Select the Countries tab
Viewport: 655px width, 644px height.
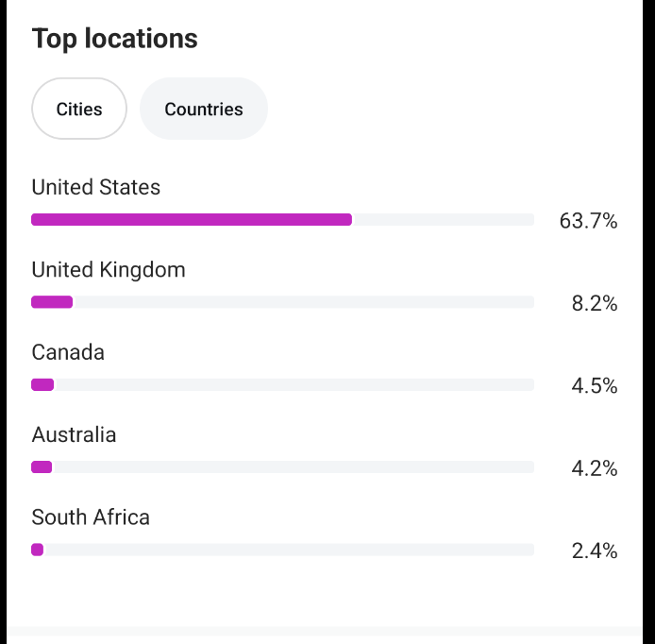click(204, 109)
